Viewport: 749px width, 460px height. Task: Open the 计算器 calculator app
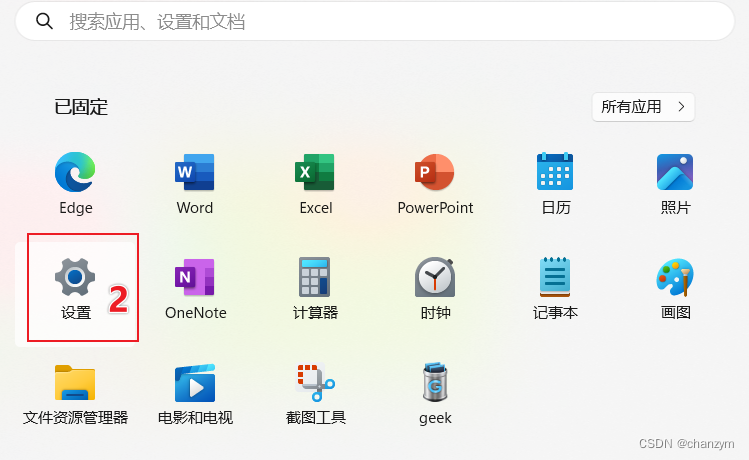[314, 277]
